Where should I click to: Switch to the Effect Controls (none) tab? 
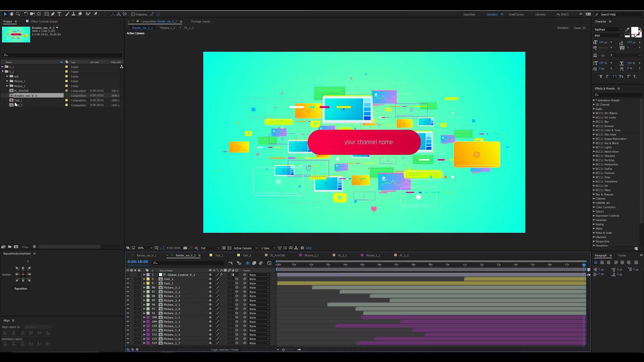[44, 21]
